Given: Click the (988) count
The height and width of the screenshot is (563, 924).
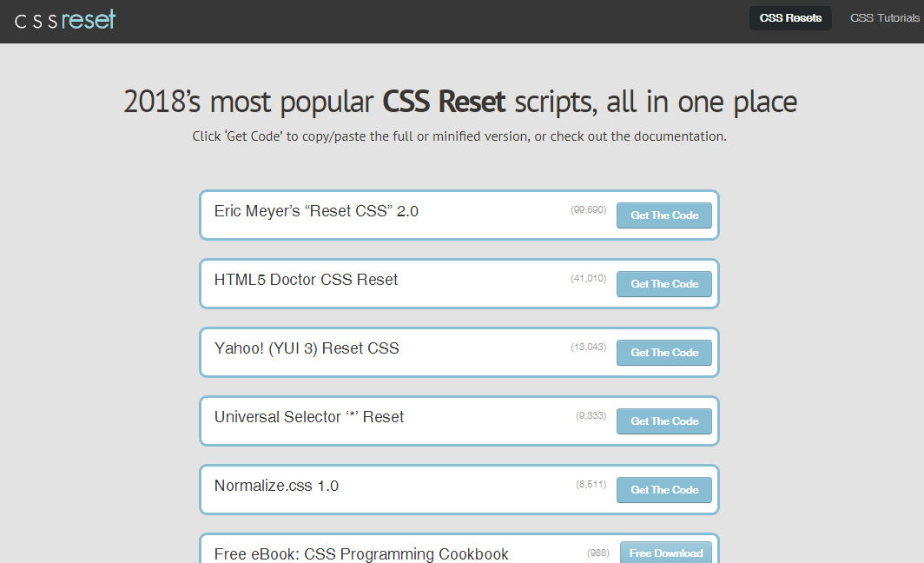Looking at the screenshot, I should 598,553.
